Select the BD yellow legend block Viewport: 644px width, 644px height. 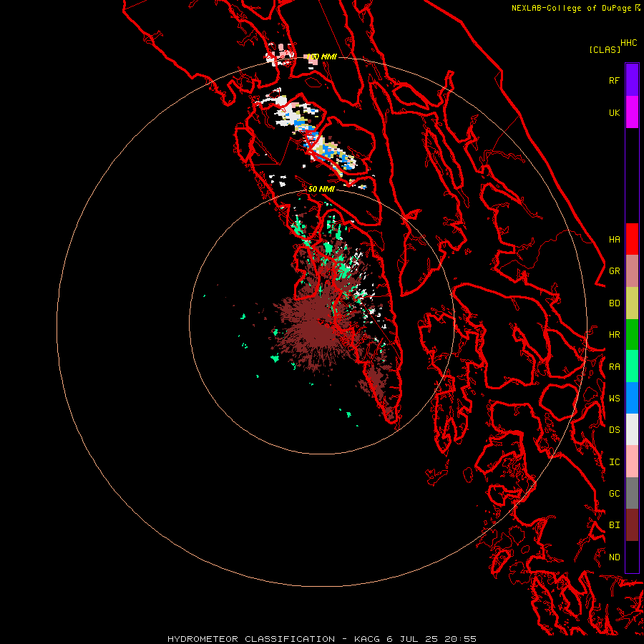point(632,303)
